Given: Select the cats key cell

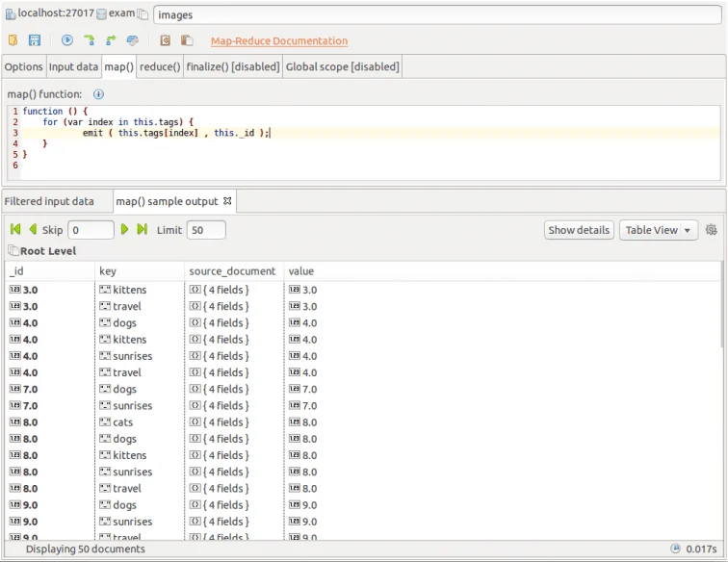Looking at the screenshot, I should 140,422.
